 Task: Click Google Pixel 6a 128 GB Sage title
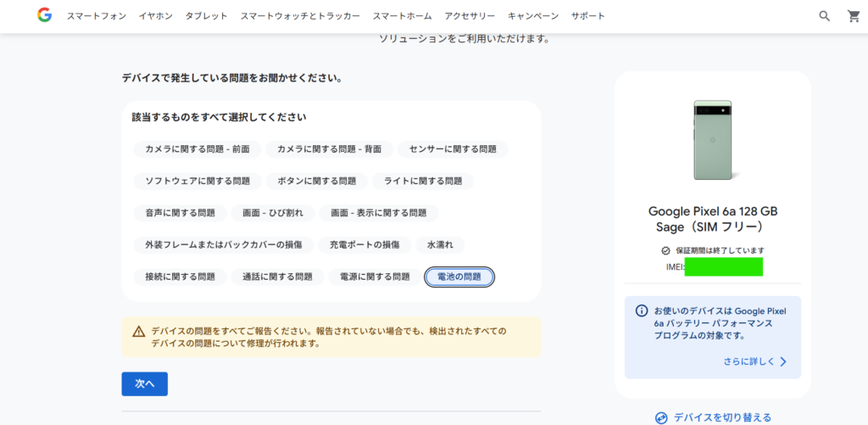click(x=713, y=219)
